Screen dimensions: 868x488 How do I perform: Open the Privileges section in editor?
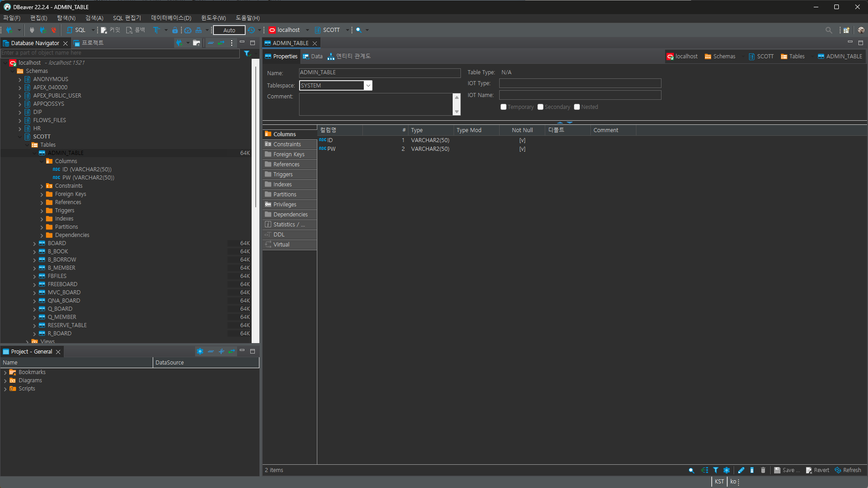(289, 205)
